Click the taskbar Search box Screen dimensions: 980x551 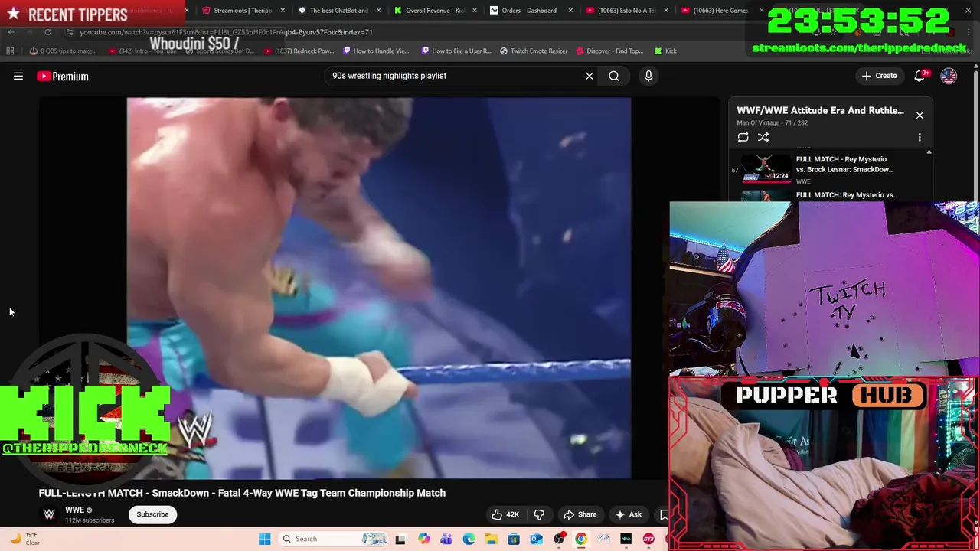(x=333, y=539)
